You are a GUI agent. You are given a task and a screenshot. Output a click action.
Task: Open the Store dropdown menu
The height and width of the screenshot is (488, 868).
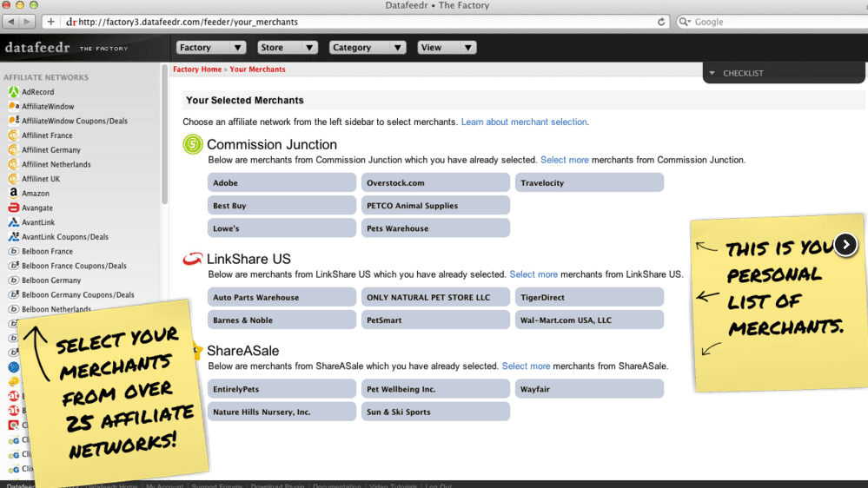coord(288,48)
